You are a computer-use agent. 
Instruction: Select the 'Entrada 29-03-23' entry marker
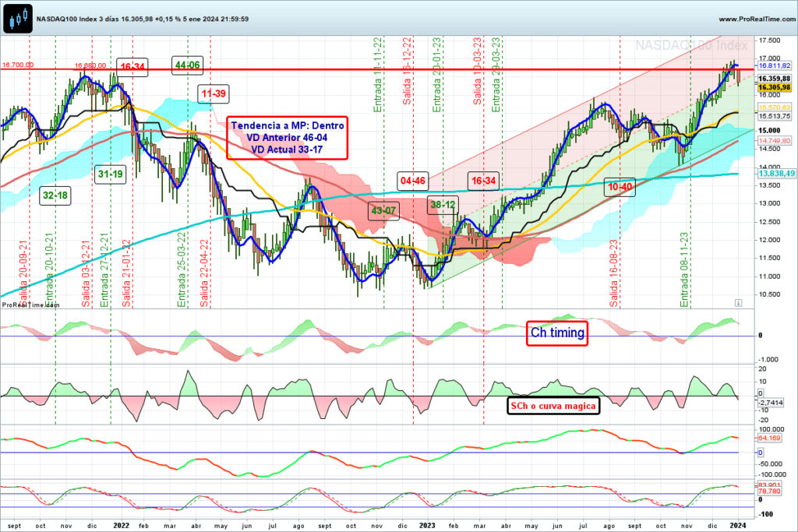click(x=496, y=75)
